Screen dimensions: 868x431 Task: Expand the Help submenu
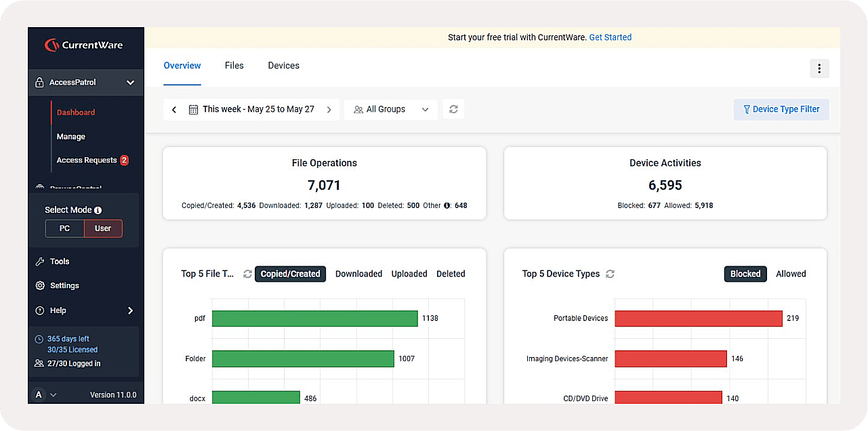130,310
